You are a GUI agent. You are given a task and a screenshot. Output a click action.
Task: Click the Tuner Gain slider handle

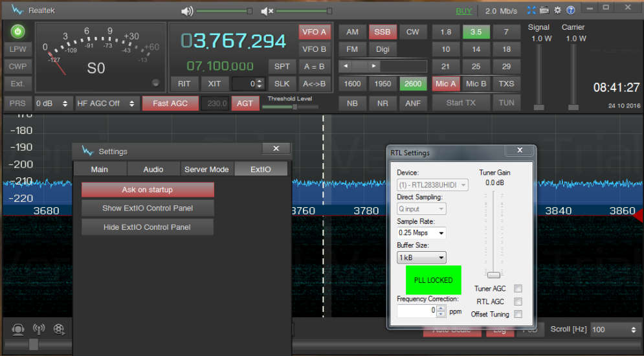click(494, 275)
